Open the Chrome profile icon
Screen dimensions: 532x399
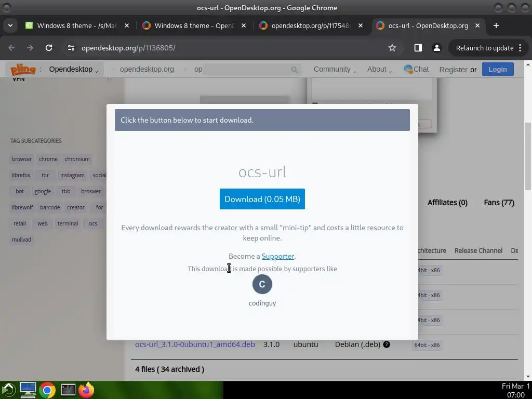(437, 48)
